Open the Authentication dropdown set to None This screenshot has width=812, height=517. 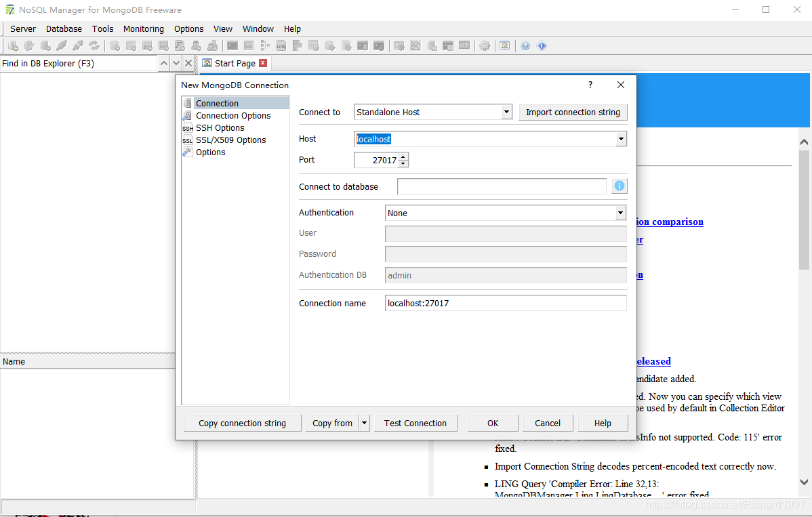tap(620, 213)
